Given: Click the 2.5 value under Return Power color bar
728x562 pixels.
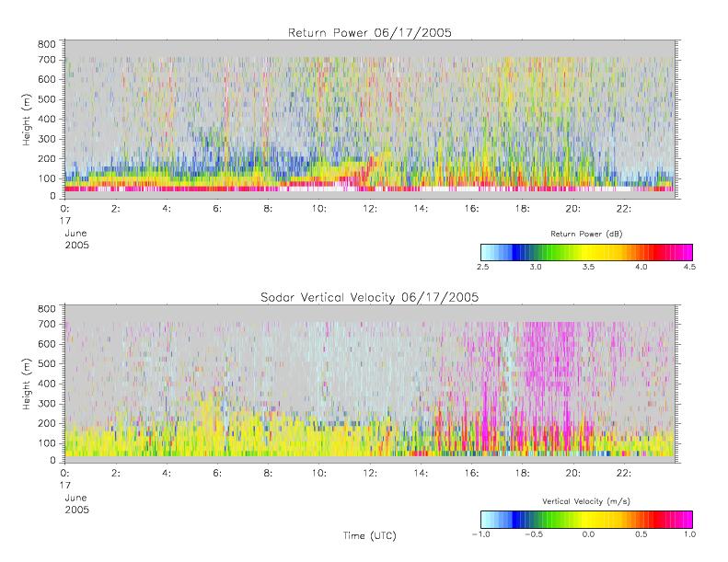Looking at the screenshot, I should click(482, 267).
